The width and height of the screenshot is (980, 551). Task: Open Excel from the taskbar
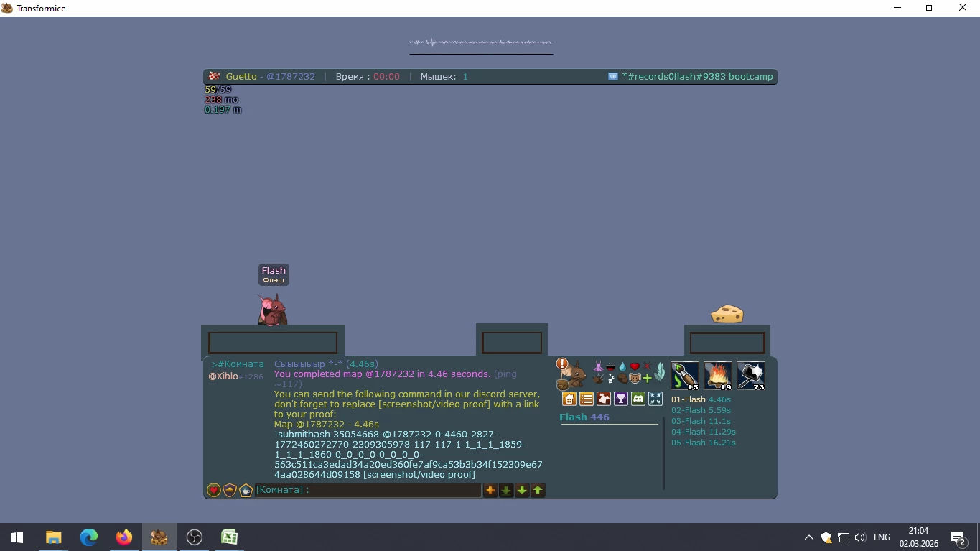tap(229, 537)
